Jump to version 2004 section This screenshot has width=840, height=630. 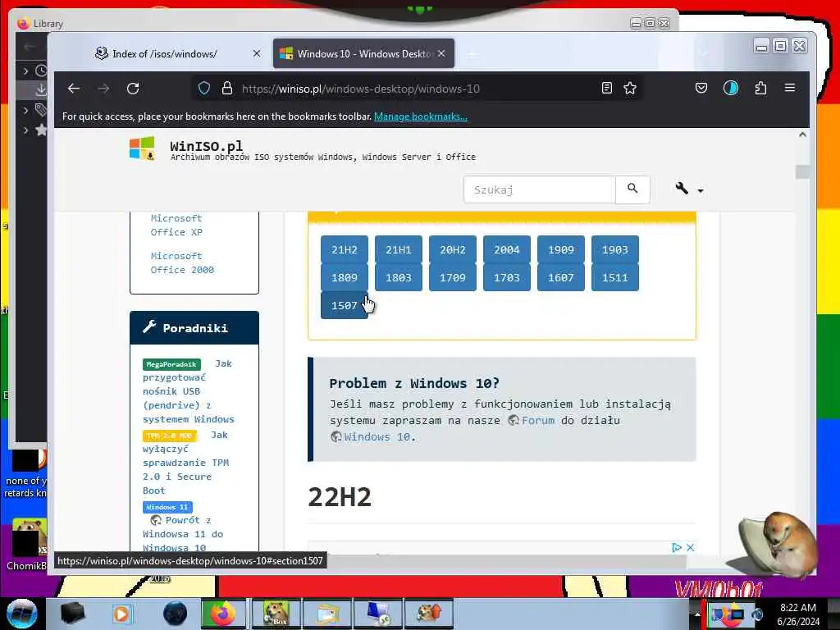coord(506,249)
